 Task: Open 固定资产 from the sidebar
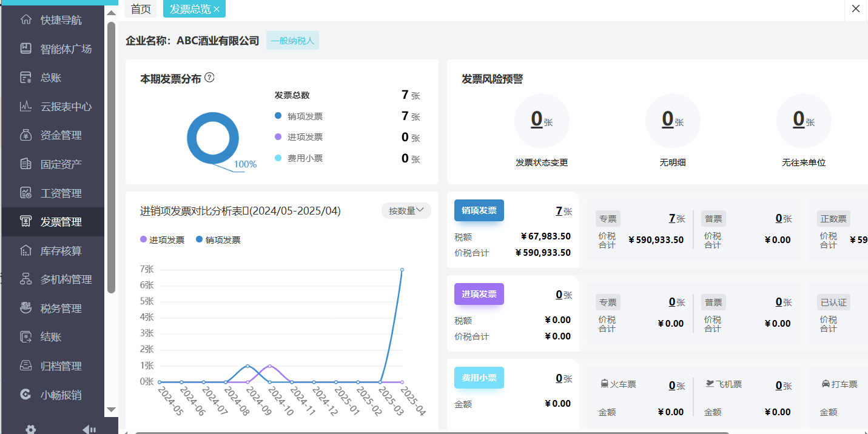[x=53, y=164]
